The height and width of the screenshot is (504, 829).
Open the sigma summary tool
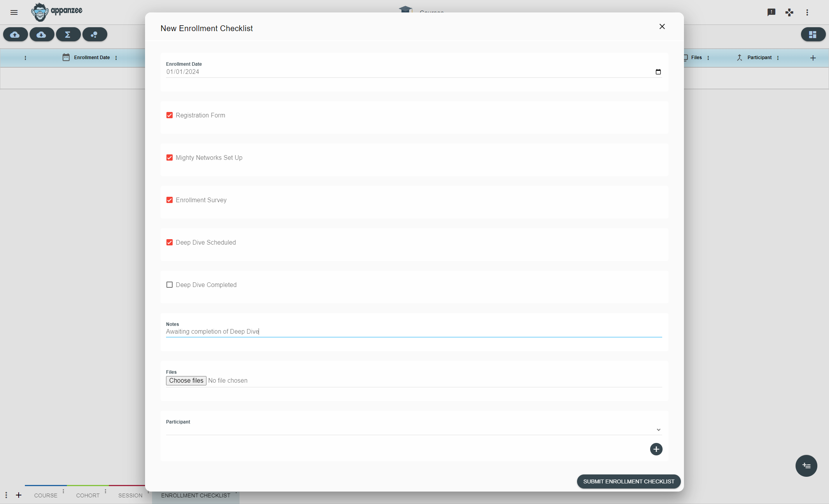tap(68, 35)
